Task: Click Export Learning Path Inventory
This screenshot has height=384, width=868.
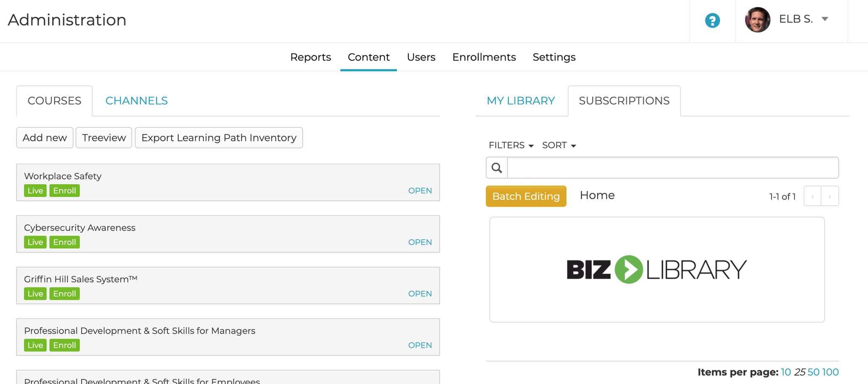Action: (x=218, y=138)
